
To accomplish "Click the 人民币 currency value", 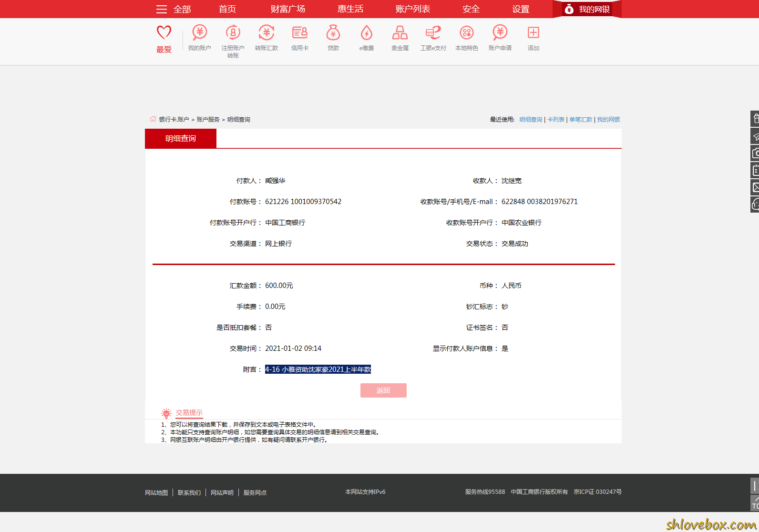I will (512, 286).
